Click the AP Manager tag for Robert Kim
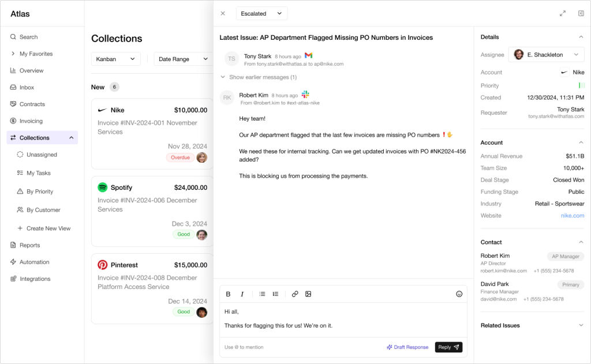Image resolution: width=591 pixels, height=364 pixels. click(566, 257)
